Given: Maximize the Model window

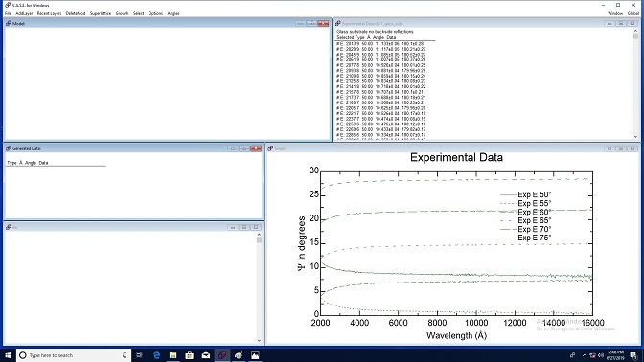Looking at the screenshot, I should tap(311, 23).
